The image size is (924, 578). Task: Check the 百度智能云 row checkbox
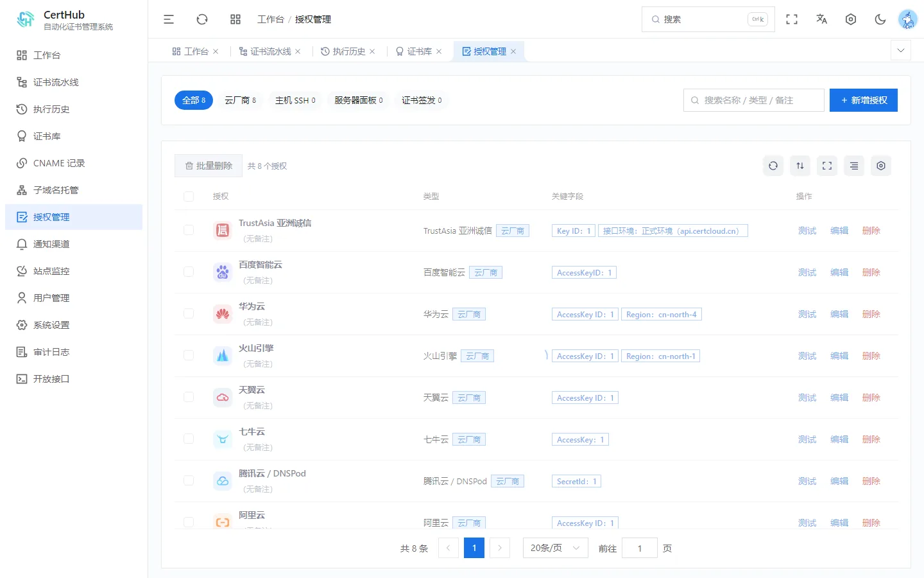point(189,272)
